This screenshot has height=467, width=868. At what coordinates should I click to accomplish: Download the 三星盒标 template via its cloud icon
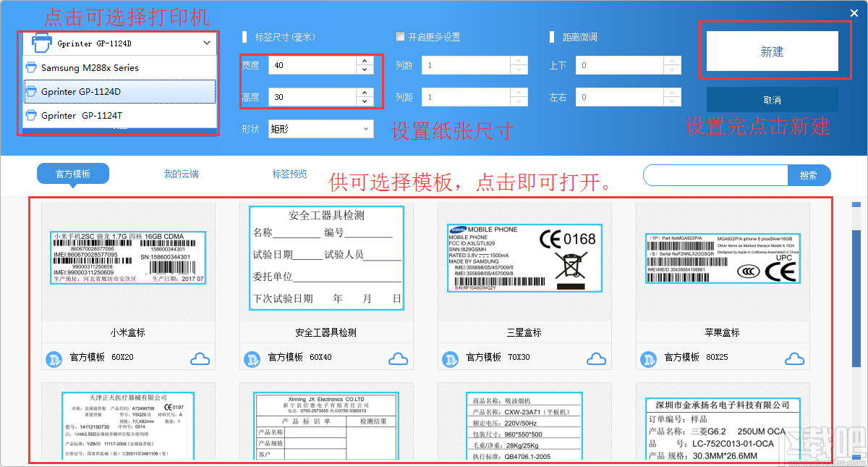tap(596, 358)
